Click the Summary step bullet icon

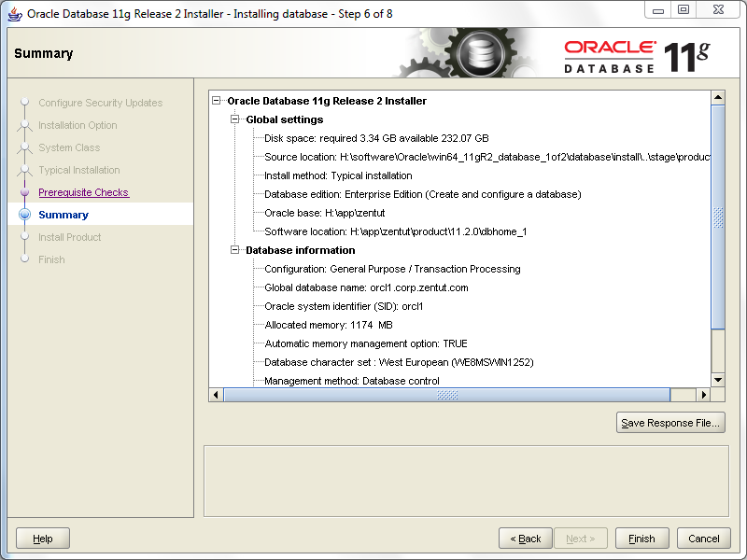coord(25,215)
